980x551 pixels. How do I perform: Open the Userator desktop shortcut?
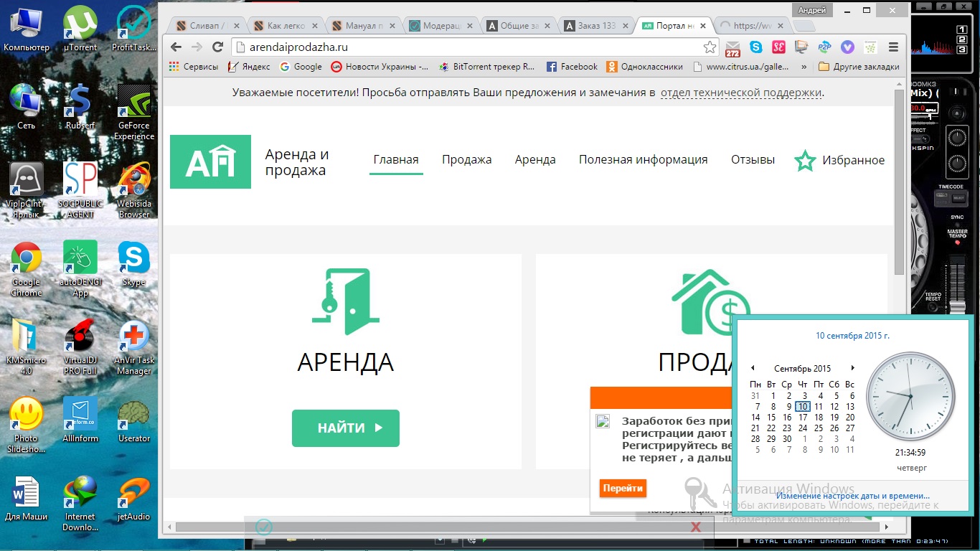(134, 420)
